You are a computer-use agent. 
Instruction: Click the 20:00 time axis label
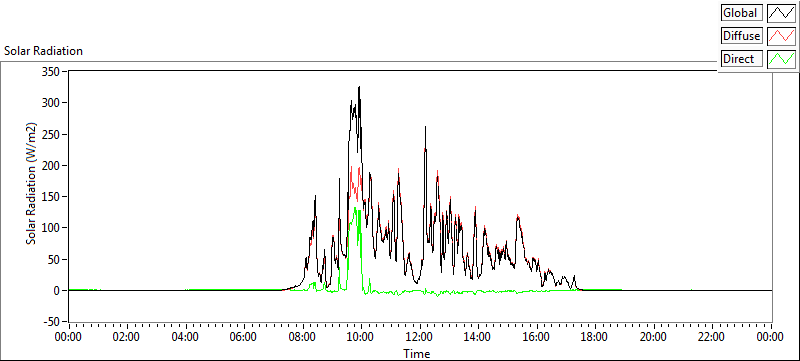(654, 337)
